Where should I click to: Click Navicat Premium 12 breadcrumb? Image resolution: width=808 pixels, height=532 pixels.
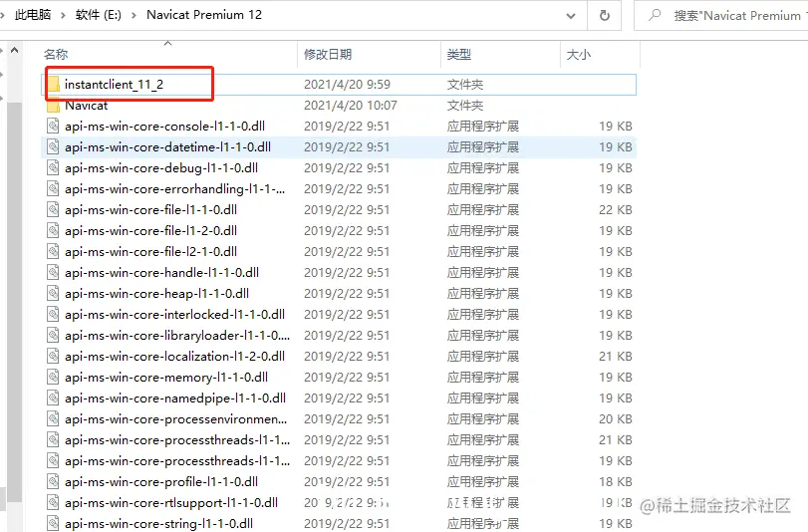[204, 15]
